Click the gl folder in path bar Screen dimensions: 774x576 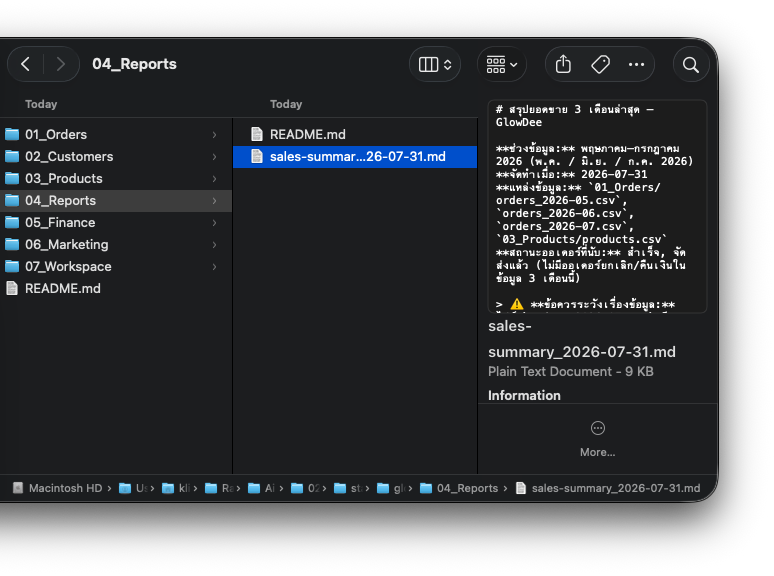(x=391, y=488)
